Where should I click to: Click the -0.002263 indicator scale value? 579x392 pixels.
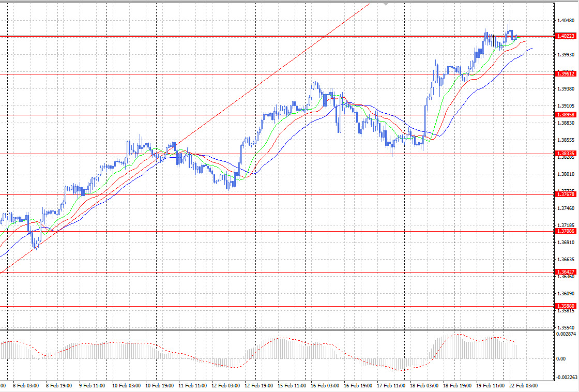point(567,377)
